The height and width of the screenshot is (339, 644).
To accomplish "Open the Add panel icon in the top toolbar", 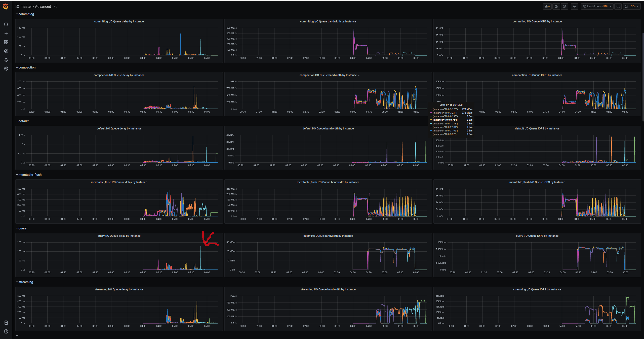I will click(547, 6).
